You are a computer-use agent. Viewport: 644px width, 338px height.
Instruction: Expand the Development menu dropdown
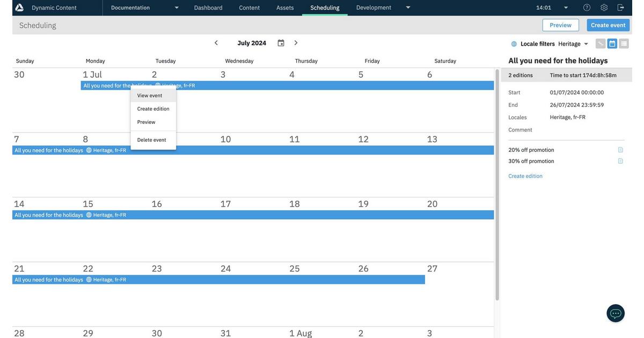pyautogui.click(x=408, y=8)
